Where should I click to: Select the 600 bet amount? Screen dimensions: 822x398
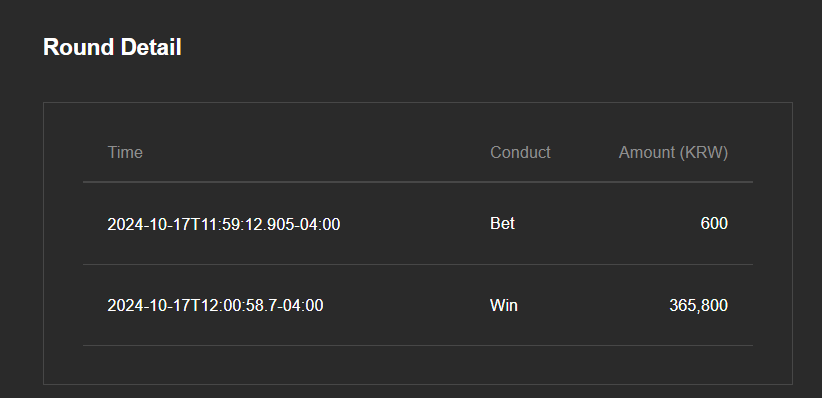[714, 224]
